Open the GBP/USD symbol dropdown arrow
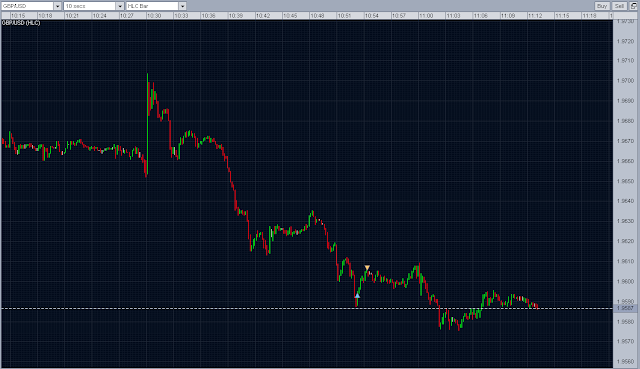640x369 pixels. [x=57, y=6]
